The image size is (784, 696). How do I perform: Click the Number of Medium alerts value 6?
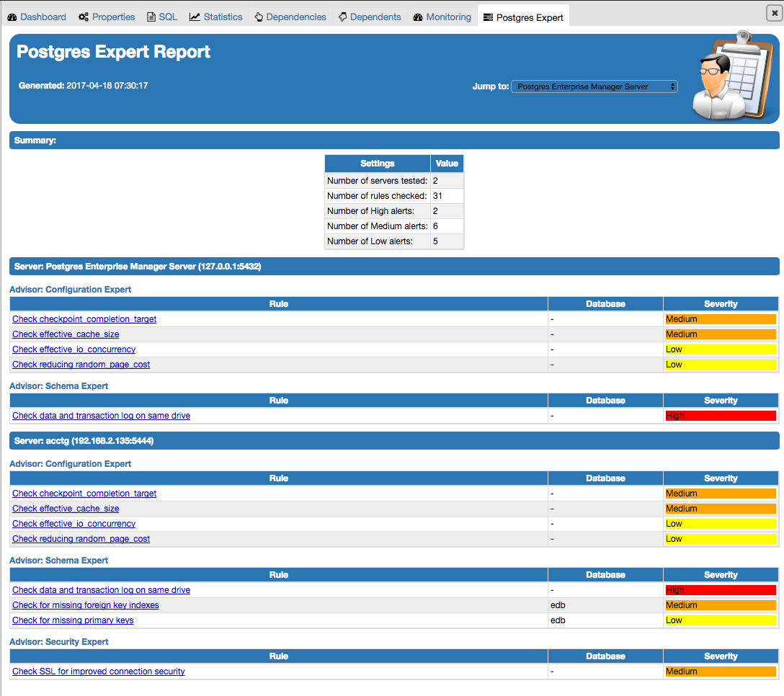[435, 226]
